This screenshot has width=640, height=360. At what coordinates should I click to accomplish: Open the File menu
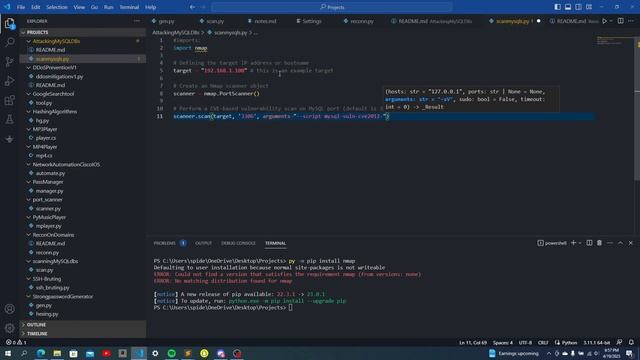21,7
